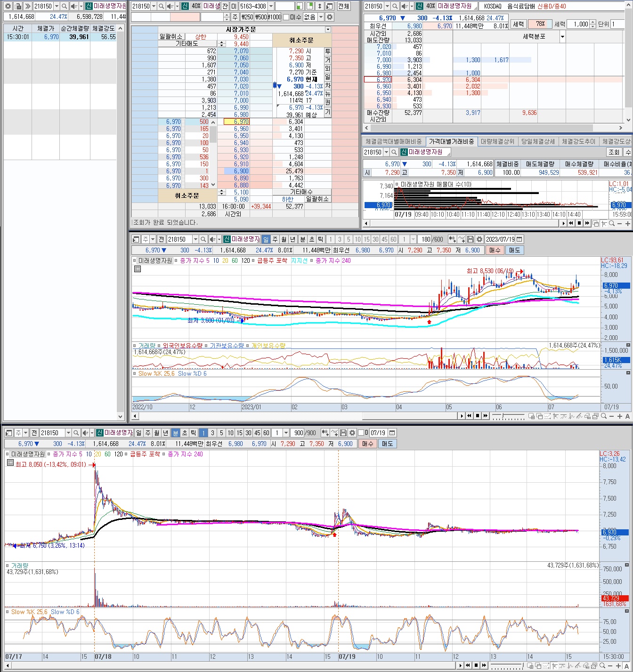Click speaker icon in daily chart toolbar

click(x=212, y=239)
